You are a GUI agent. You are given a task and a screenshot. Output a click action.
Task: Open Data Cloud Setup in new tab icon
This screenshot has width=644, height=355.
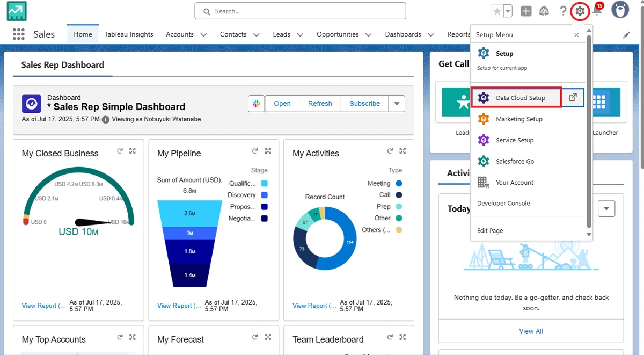(x=573, y=98)
